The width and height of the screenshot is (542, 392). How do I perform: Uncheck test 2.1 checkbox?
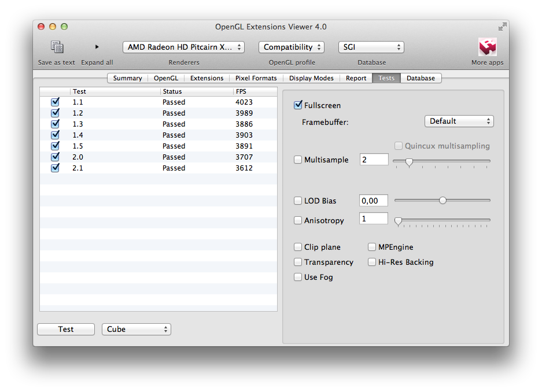(x=55, y=168)
